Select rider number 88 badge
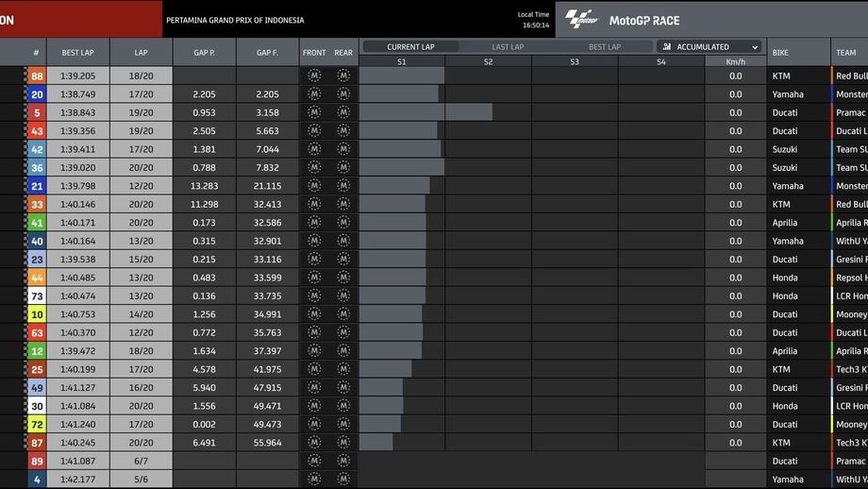Image resolution: width=868 pixels, height=489 pixels. pos(37,76)
